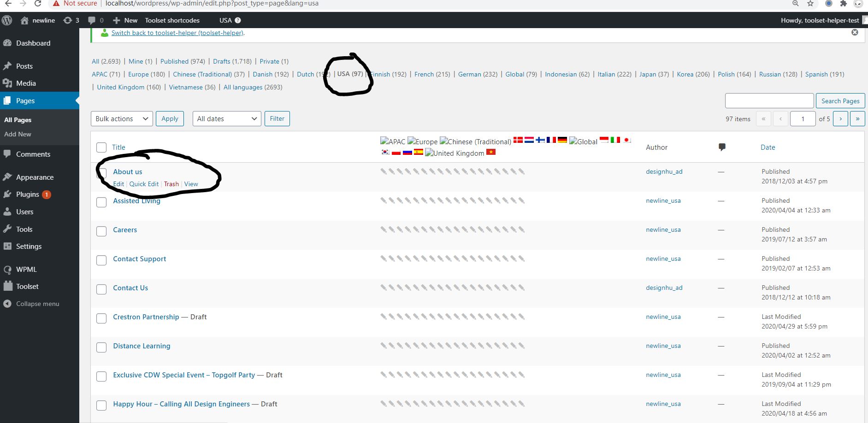Open the Distance Learning page link
Viewport: 868px width, 423px height.
[x=142, y=346]
